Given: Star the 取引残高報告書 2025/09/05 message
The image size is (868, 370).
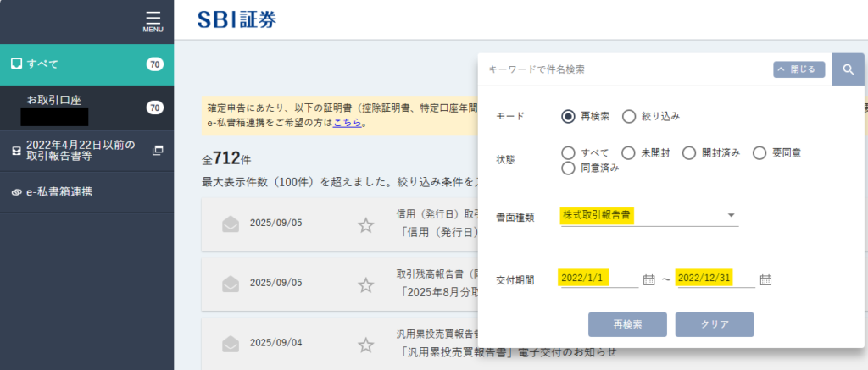Looking at the screenshot, I should [x=365, y=285].
